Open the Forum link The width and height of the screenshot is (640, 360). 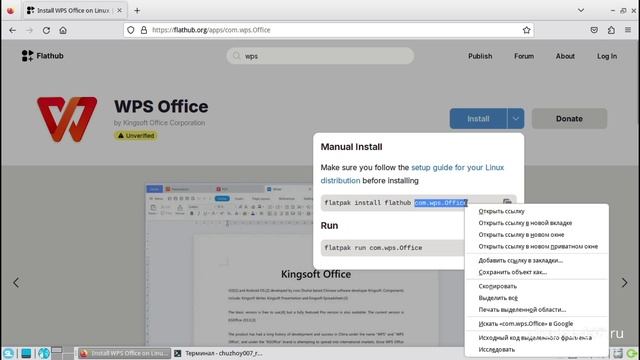524,56
